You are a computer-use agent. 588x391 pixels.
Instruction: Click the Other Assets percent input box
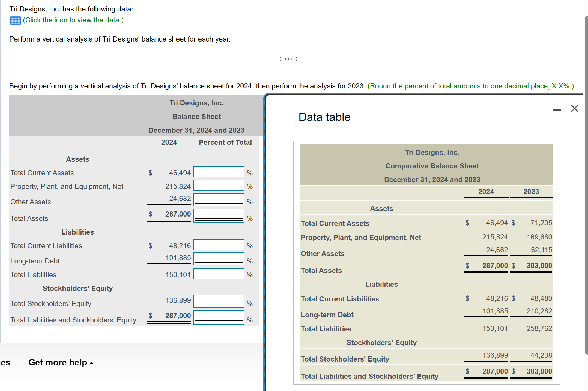pos(218,199)
